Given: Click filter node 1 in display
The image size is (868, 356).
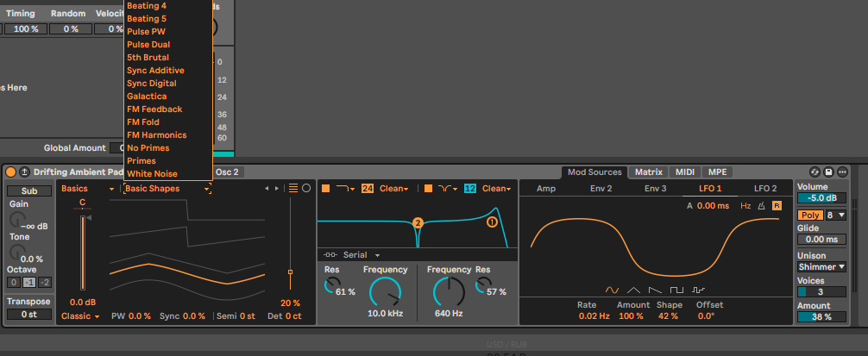Looking at the screenshot, I should tap(492, 222).
